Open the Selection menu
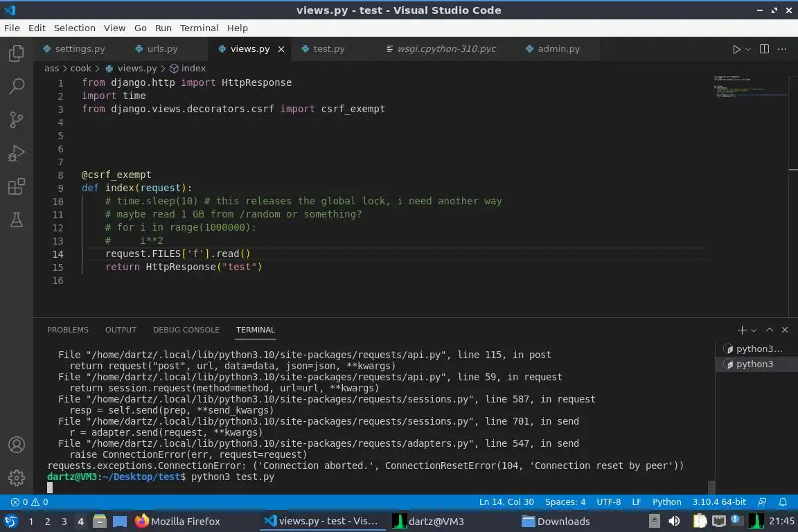Screen dimensions: 798x532 pyautogui.click(x=74, y=28)
